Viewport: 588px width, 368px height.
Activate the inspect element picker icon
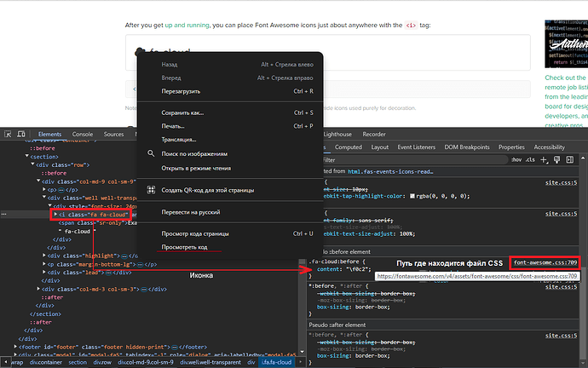pos(8,135)
